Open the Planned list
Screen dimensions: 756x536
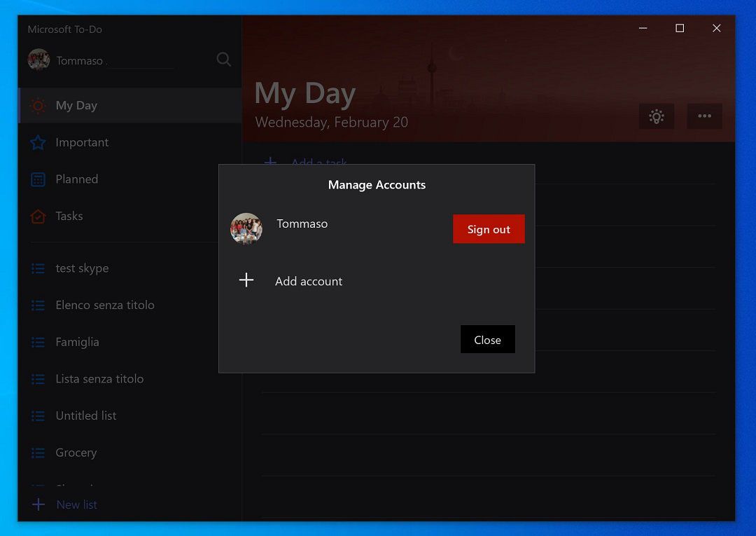129,179
